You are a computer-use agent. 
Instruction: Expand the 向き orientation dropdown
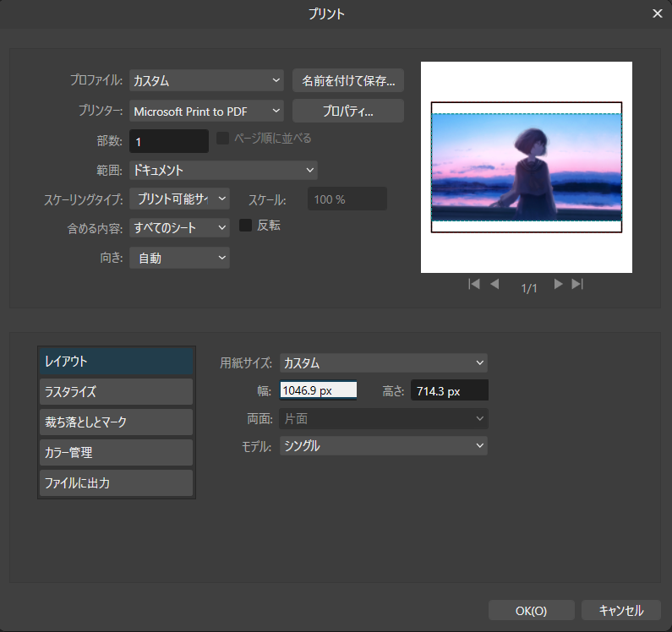tap(179, 258)
